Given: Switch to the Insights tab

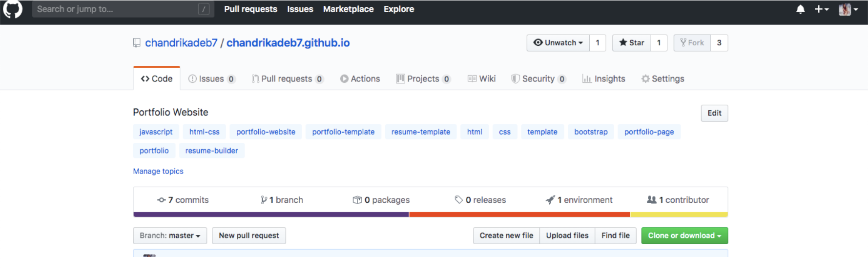Looking at the screenshot, I should pos(603,78).
